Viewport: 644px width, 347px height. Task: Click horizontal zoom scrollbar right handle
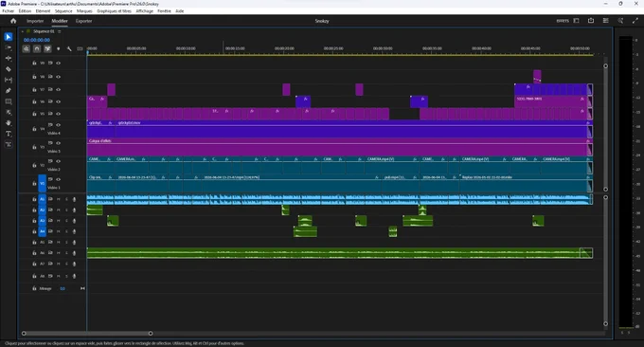151,334
